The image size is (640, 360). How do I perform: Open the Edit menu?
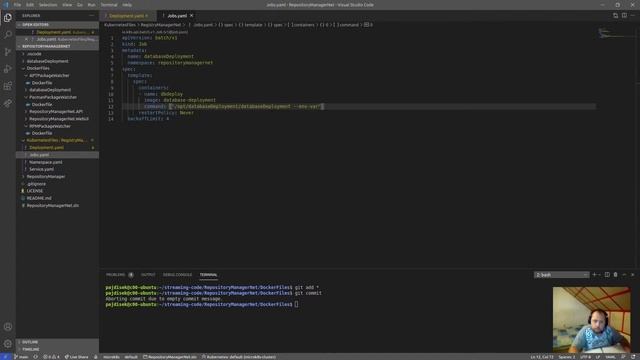[x=30, y=5]
